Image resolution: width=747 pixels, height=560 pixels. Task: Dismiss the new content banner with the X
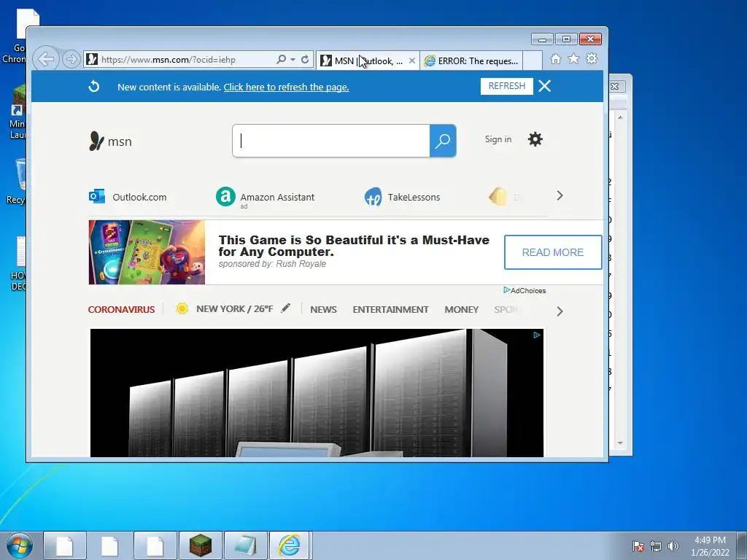click(544, 86)
